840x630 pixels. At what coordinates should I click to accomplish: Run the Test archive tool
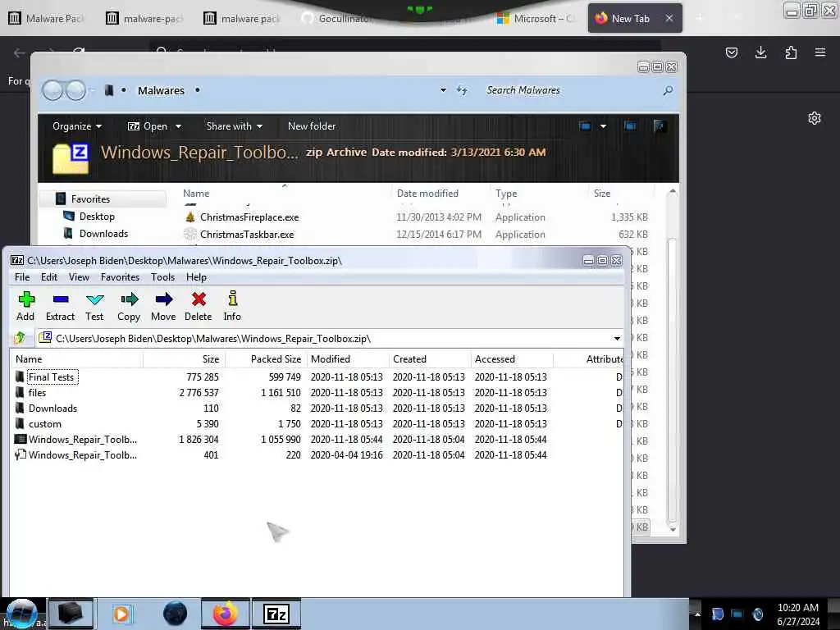coord(94,306)
